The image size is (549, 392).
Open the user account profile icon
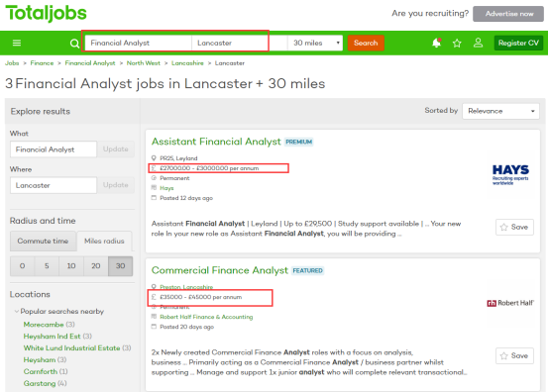[478, 43]
